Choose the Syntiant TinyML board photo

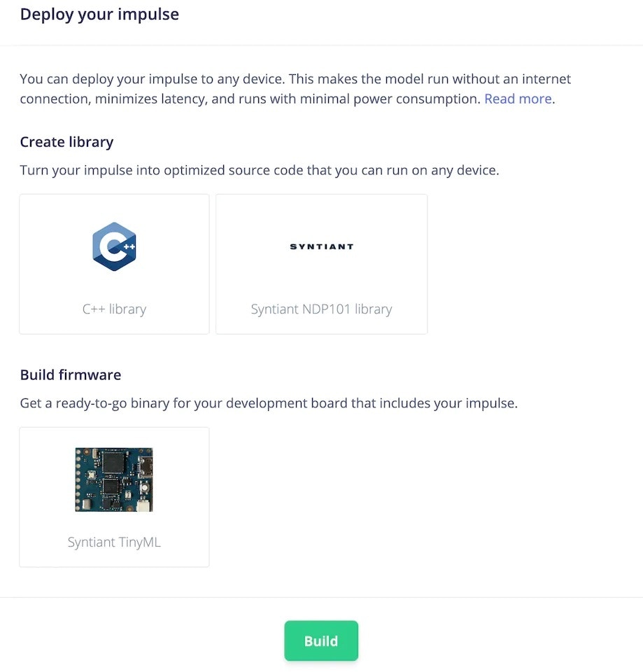[114, 479]
